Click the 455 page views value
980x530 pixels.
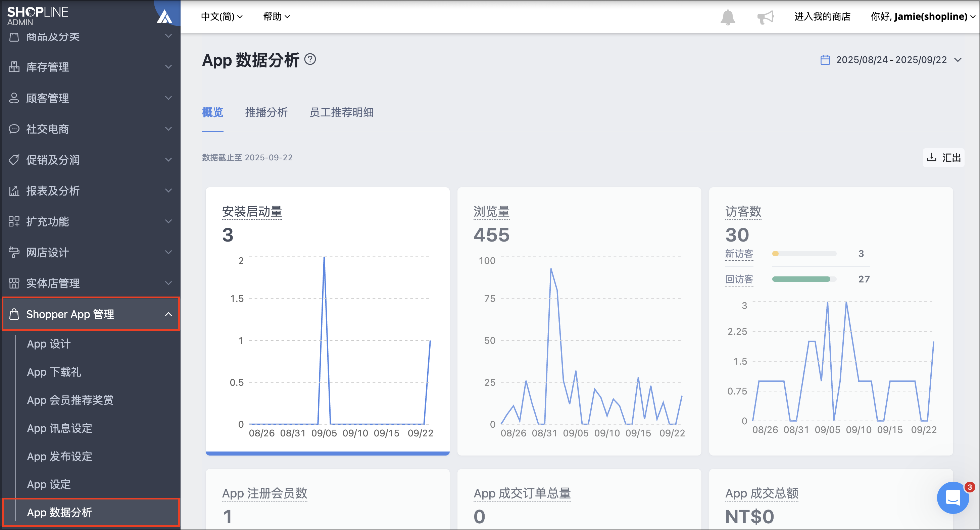(492, 235)
